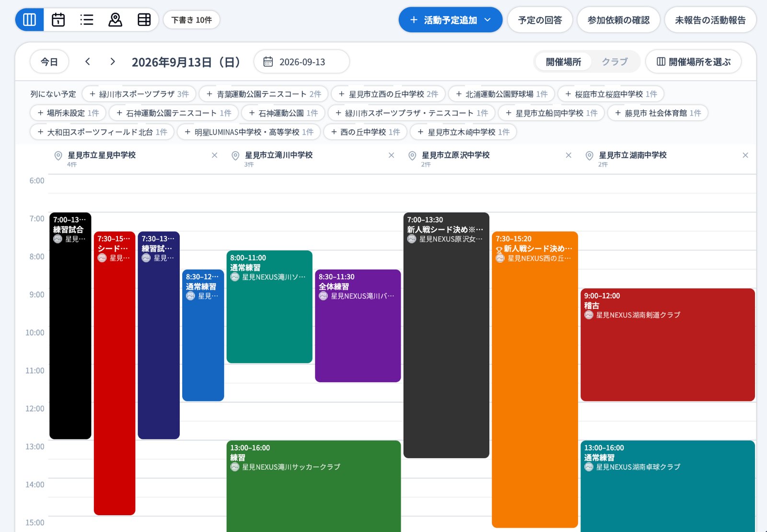
Task: Click the 今日 button
Action: pos(49,62)
